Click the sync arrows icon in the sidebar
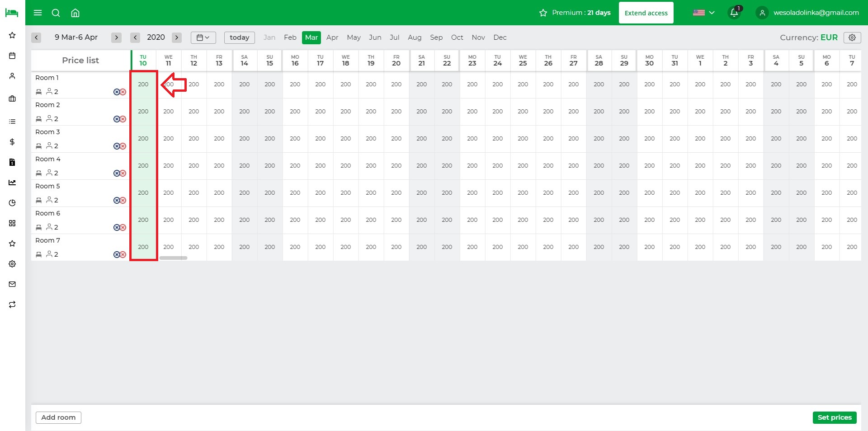 coord(12,305)
